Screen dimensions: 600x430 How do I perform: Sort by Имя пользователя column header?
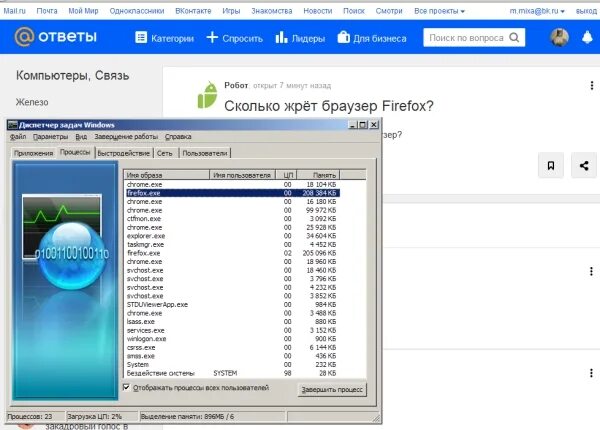[243, 175]
